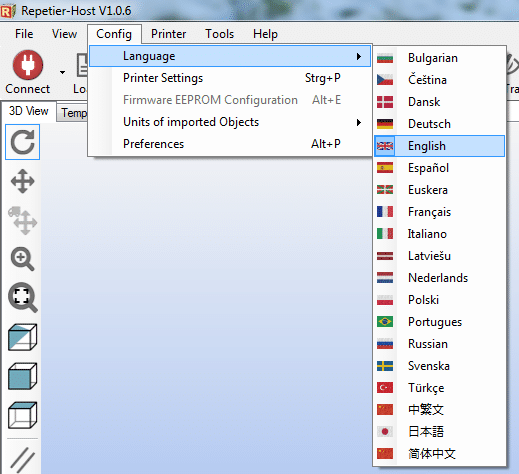Choose Türkçe language
The image size is (519, 474).
pos(439,388)
